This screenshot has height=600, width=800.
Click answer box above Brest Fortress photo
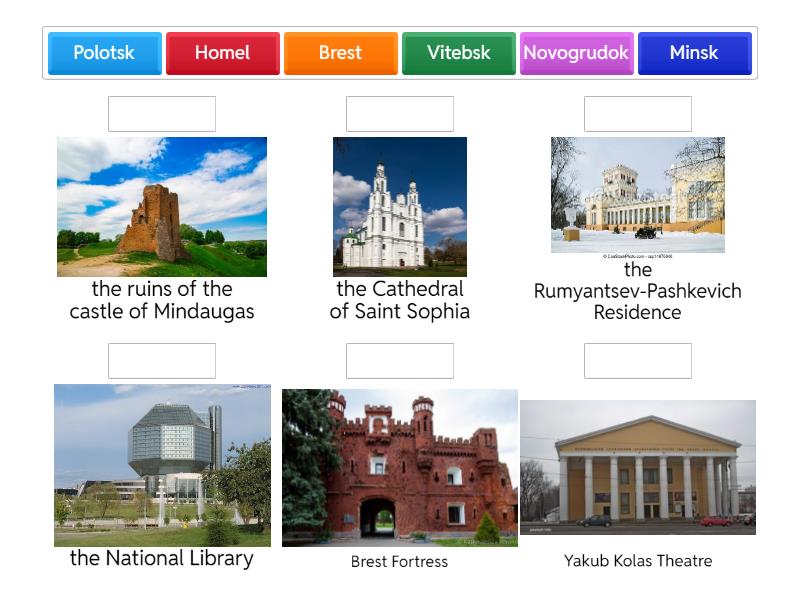[400, 361]
